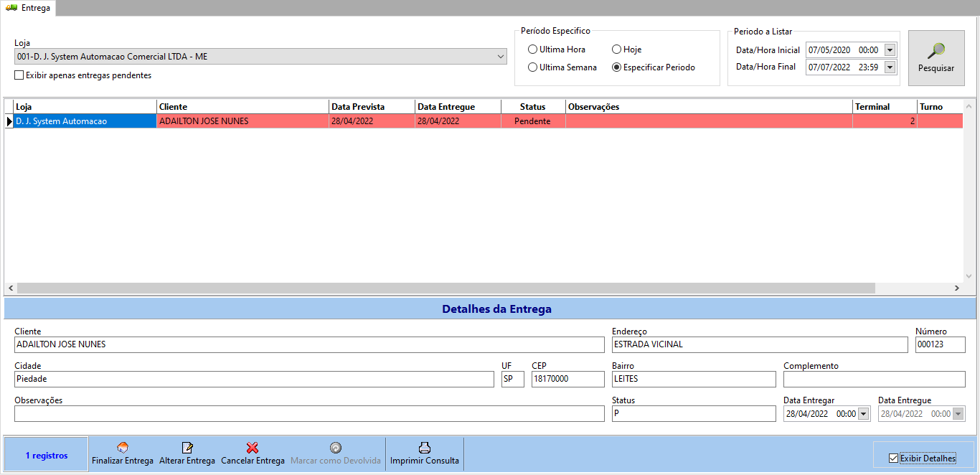Click the Data/Hora Inicial date value
980x475 pixels.
point(829,50)
